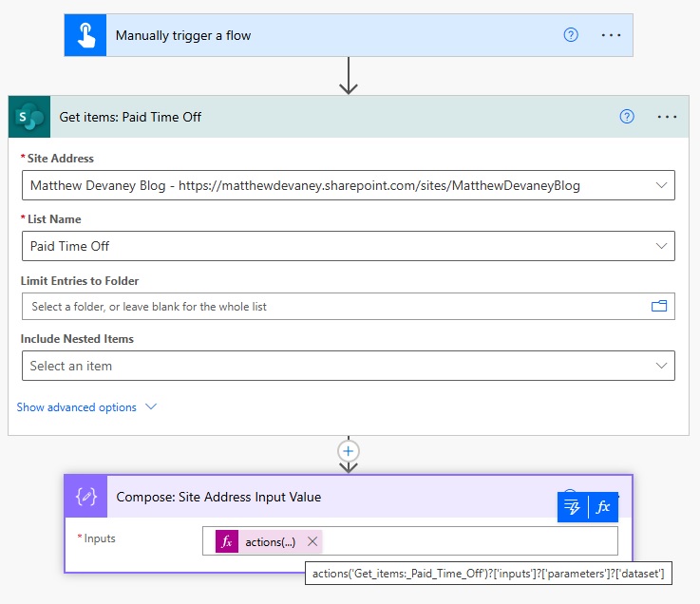Insert a new step with plus button
The height and width of the screenshot is (604, 700).
[x=349, y=450]
